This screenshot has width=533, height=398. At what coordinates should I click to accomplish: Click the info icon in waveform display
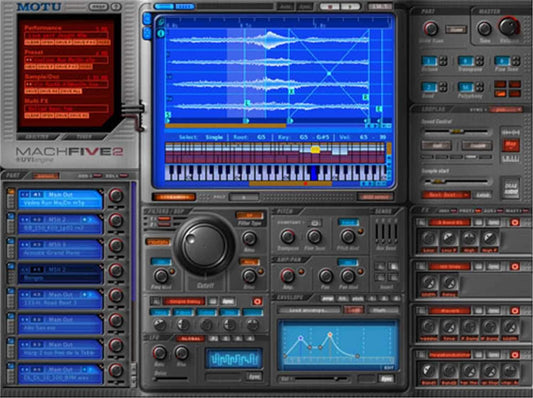(161, 33)
